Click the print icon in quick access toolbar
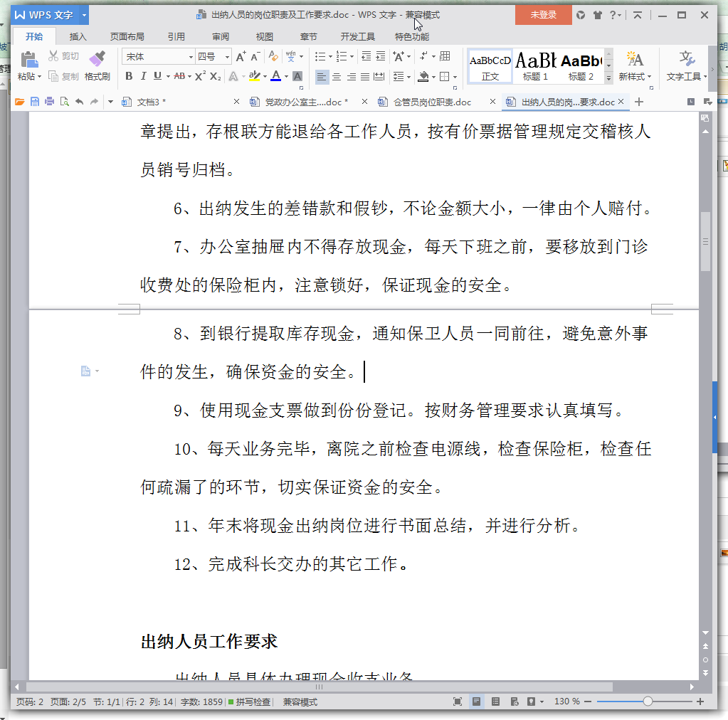This screenshot has height=720, width=728. click(x=49, y=102)
